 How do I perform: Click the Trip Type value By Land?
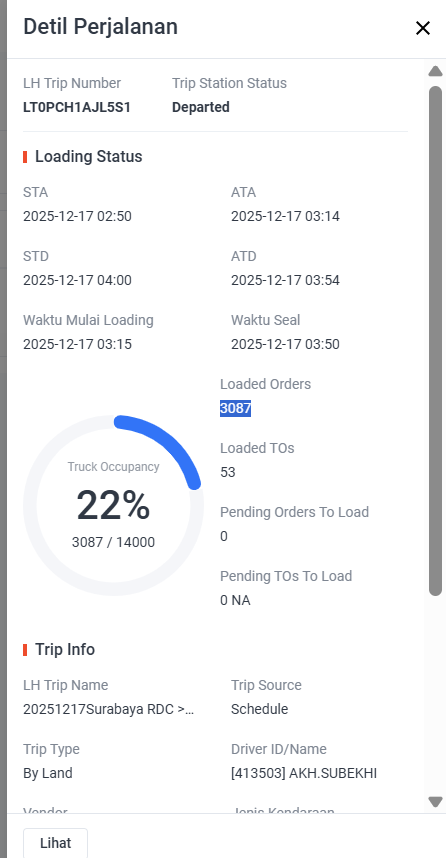(x=48, y=773)
